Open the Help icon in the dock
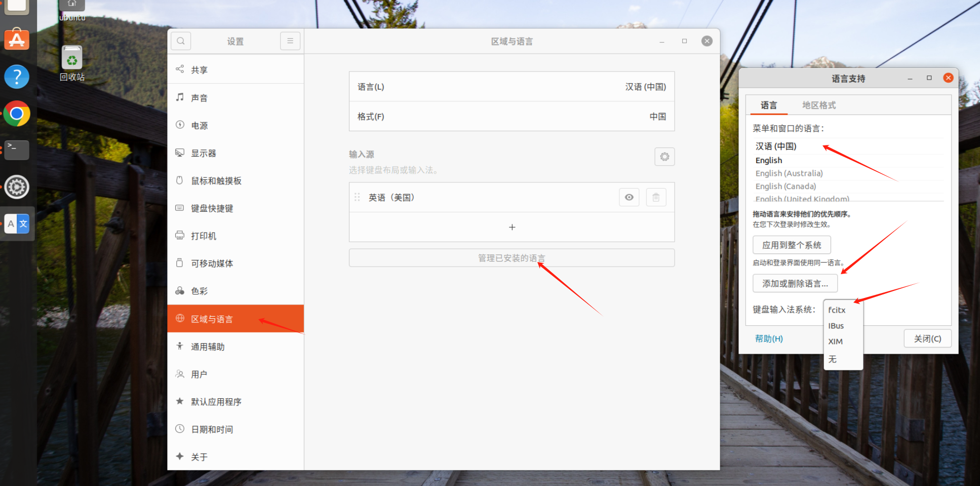The image size is (980, 486). pyautogui.click(x=17, y=77)
